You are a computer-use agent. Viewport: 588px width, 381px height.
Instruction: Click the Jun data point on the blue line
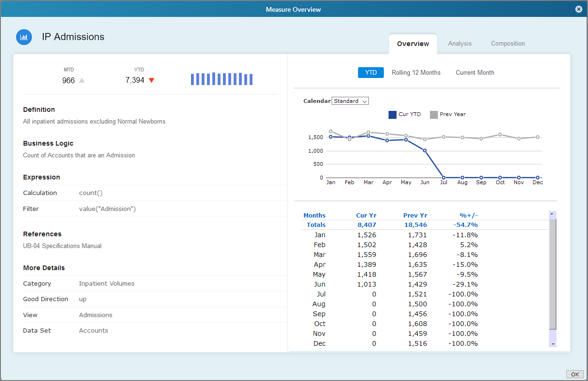425,151
